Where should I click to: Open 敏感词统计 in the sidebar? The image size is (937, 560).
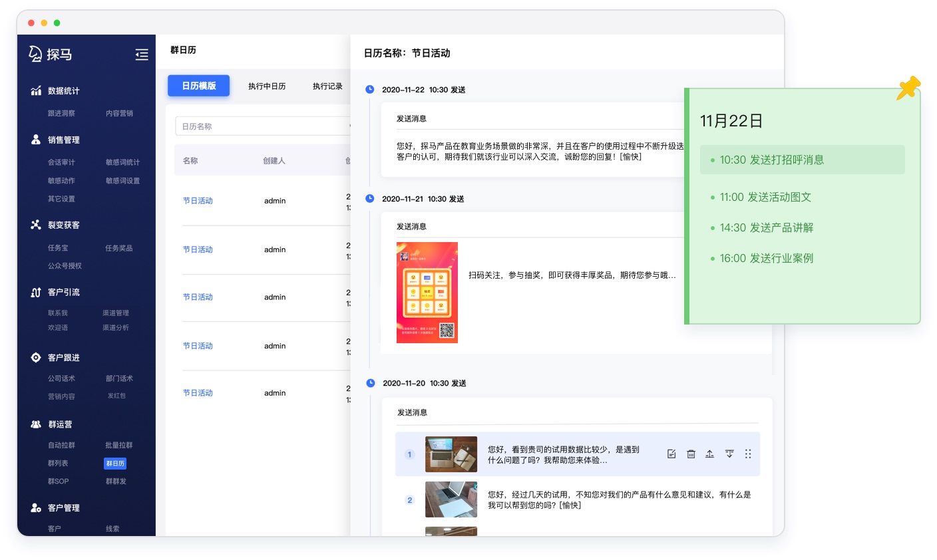pyautogui.click(x=122, y=162)
